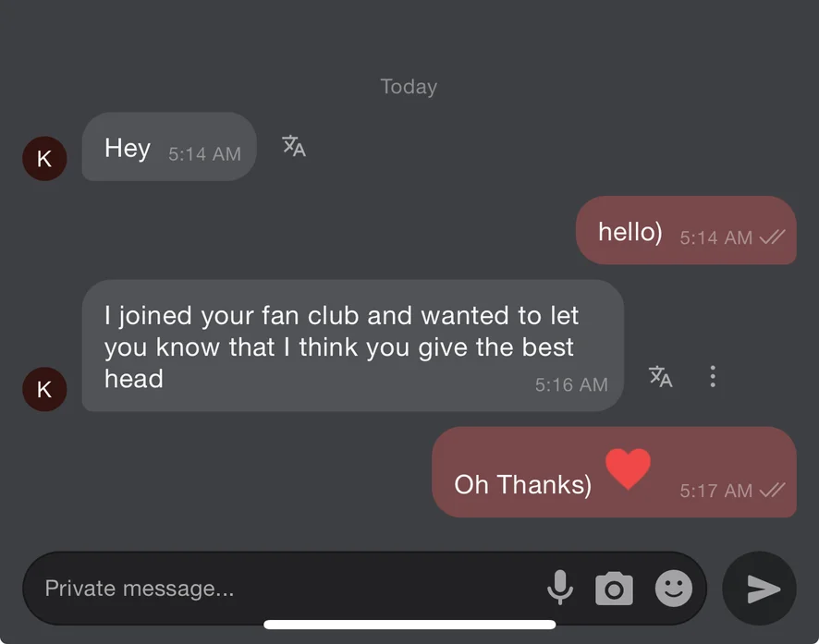Open three-dot options for fan club message

point(712,376)
